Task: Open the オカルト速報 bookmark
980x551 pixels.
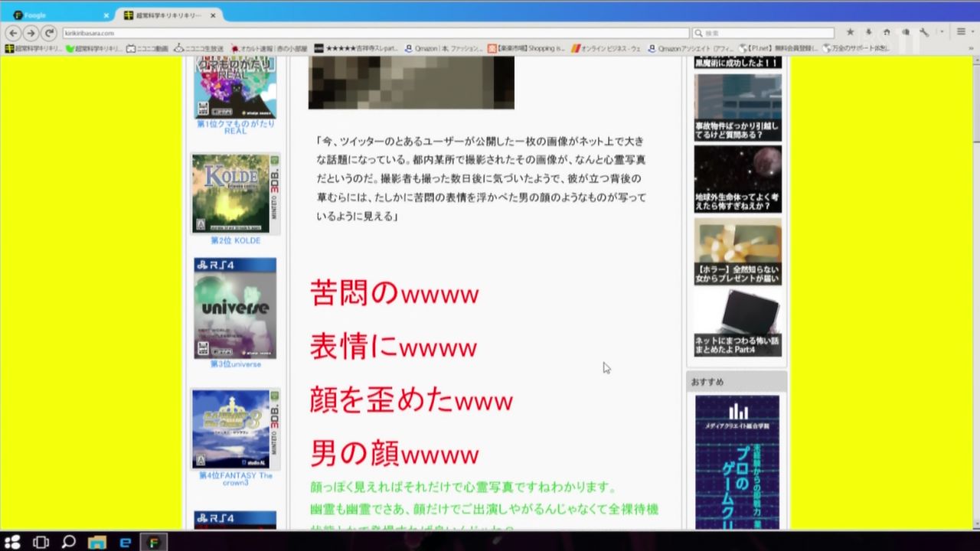Action: (269, 48)
